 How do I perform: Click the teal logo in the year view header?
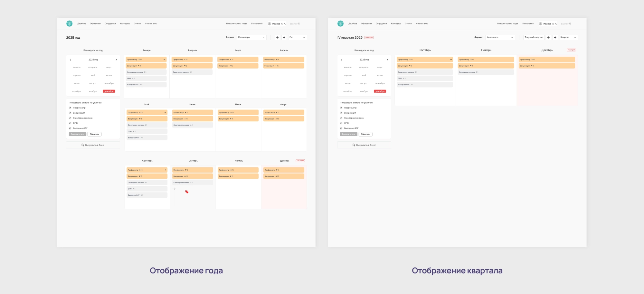pyautogui.click(x=69, y=24)
